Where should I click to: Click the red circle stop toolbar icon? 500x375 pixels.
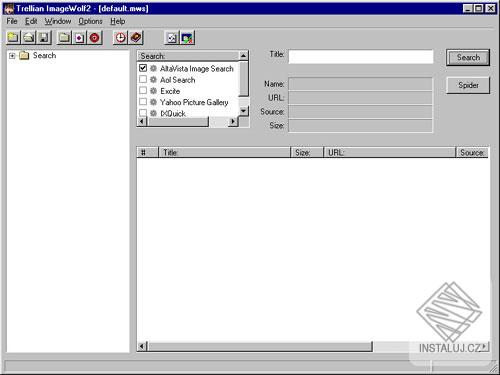(x=95, y=37)
